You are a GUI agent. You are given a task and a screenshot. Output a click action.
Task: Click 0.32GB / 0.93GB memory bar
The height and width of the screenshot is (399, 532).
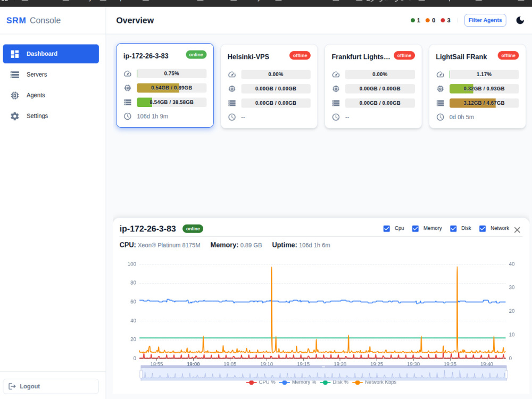coord(484,88)
